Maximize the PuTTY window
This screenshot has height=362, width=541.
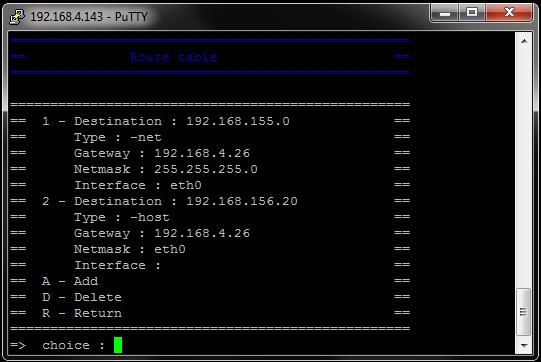(x=472, y=12)
